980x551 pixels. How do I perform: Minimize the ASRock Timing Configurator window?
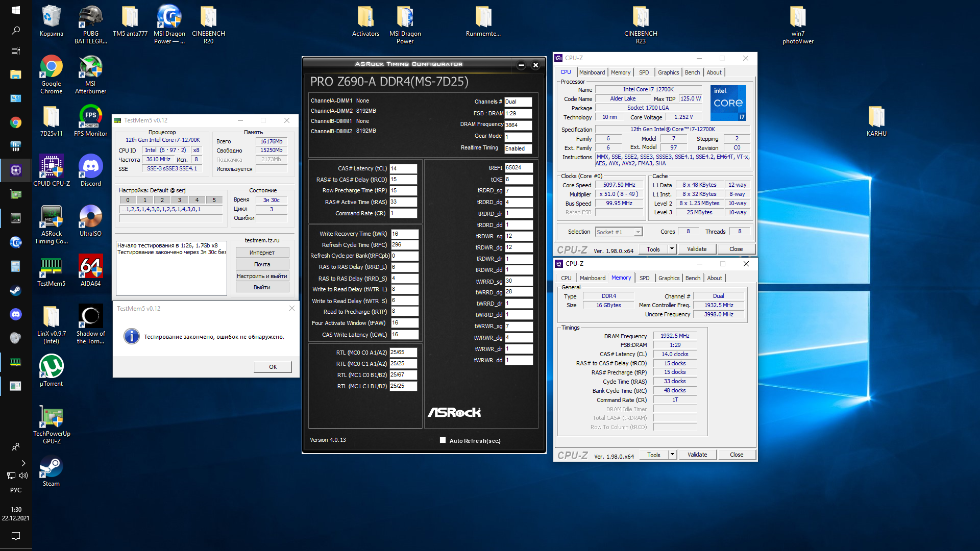(521, 65)
